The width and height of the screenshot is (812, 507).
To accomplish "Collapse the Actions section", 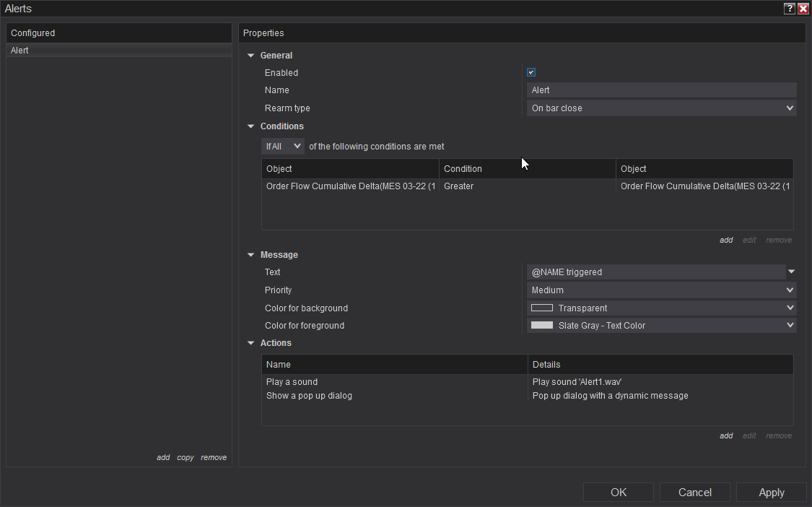I will pyautogui.click(x=251, y=343).
